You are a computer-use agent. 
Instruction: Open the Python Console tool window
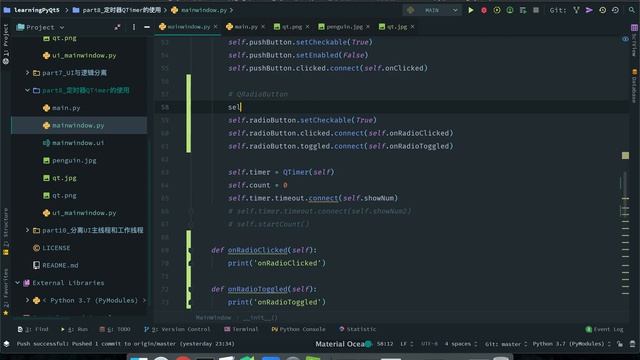298,329
